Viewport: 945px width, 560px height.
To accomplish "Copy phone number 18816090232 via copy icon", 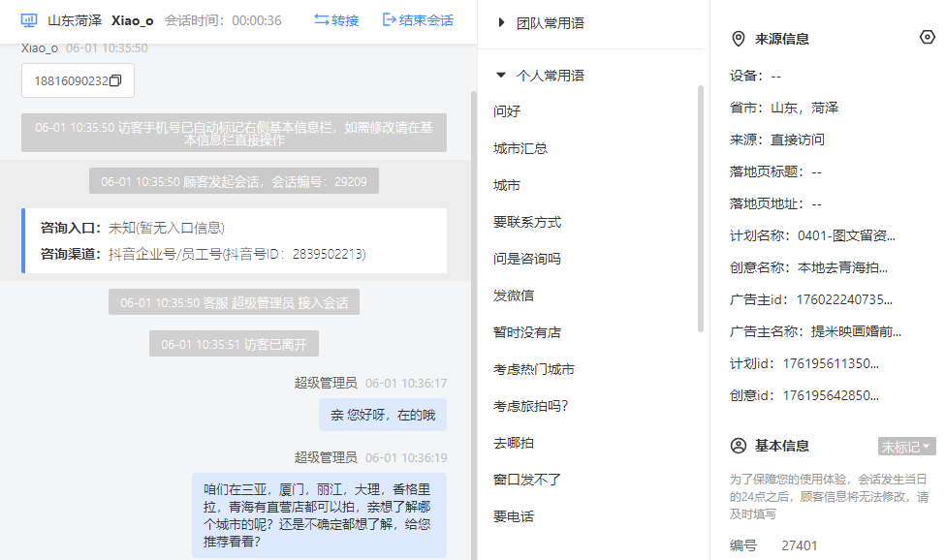I will tap(115, 80).
